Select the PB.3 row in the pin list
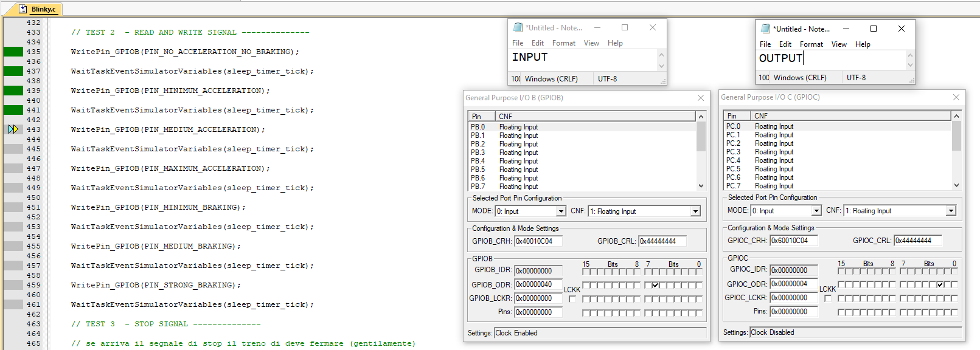The height and width of the screenshot is (350, 980). click(x=582, y=153)
